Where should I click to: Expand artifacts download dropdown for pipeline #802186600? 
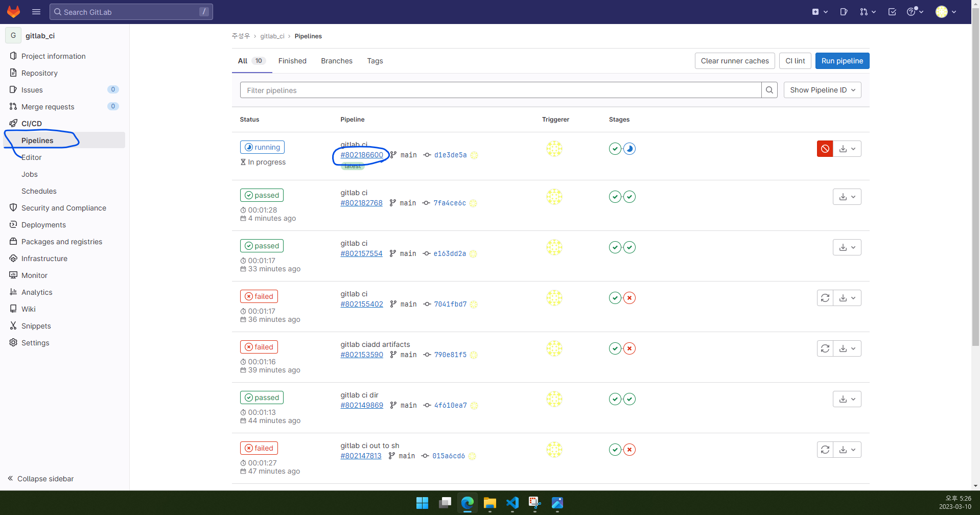847,149
